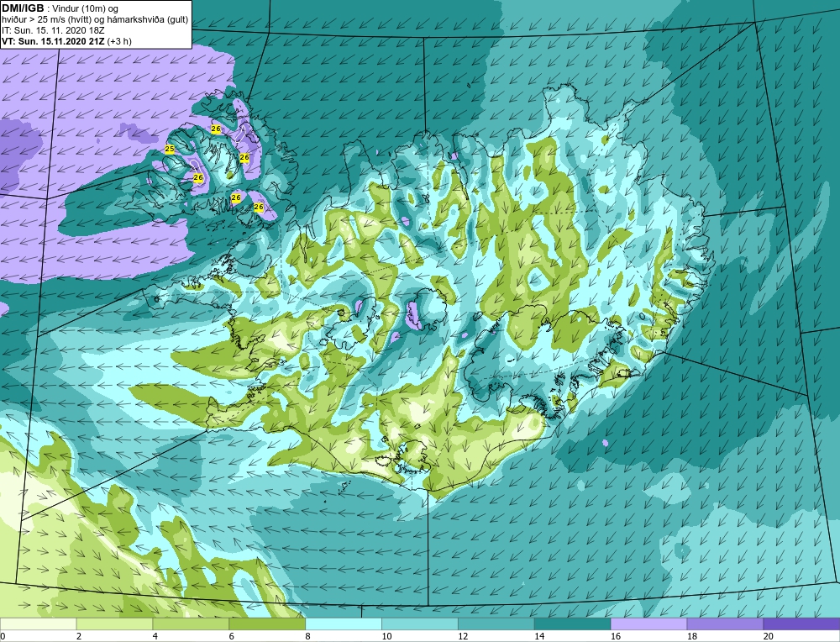Screen dimensions: 840x642
Task: Click the legend scale number 6
Action: pos(232,636)
